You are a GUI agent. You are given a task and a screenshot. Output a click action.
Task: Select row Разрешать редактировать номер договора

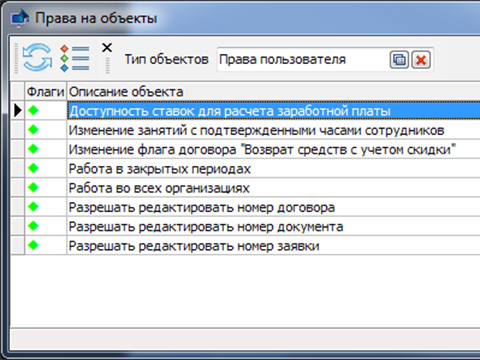click(x=273, y=207)
